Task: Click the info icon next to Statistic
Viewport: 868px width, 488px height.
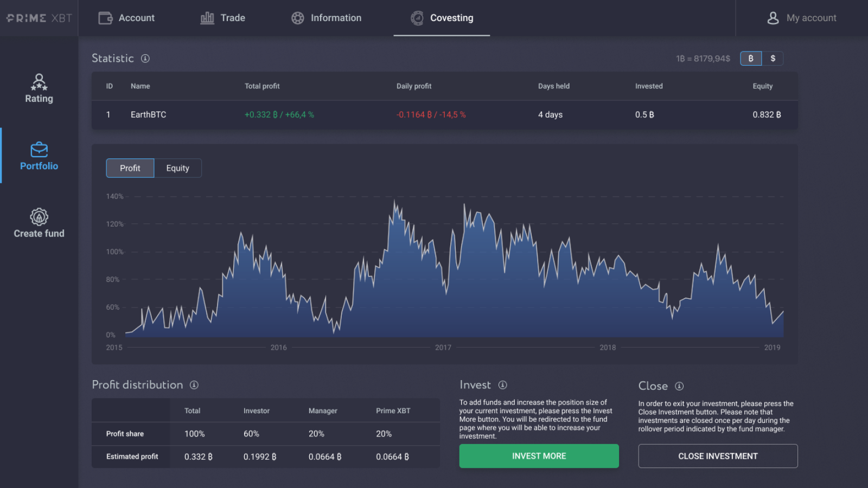Action: coord(145,59)
